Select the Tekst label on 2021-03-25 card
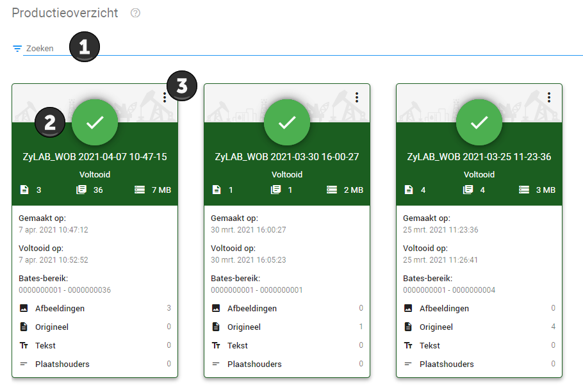 [x=430, y=345]
